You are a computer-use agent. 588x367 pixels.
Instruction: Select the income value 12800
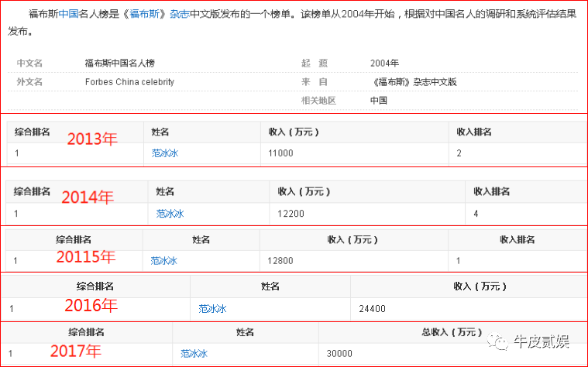[x=280, y=260]
